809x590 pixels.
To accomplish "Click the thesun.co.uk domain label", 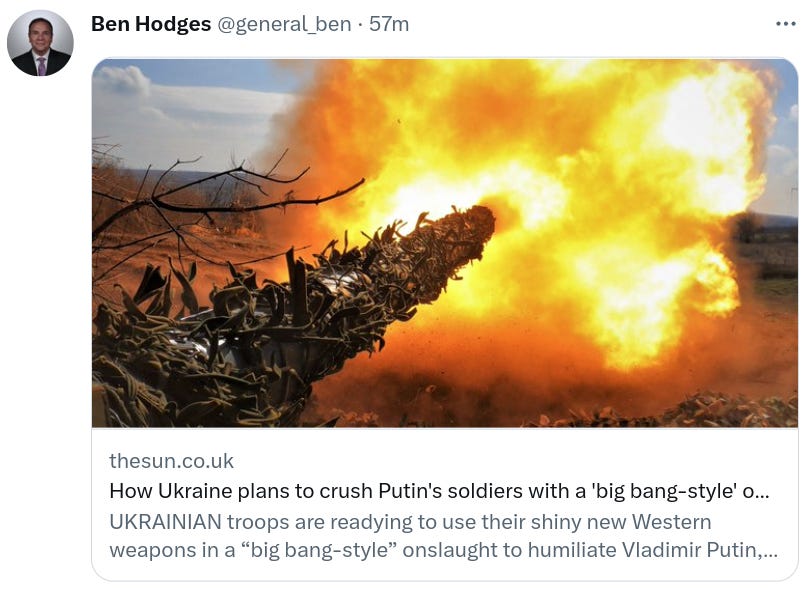I will click(x=171, y=461).
